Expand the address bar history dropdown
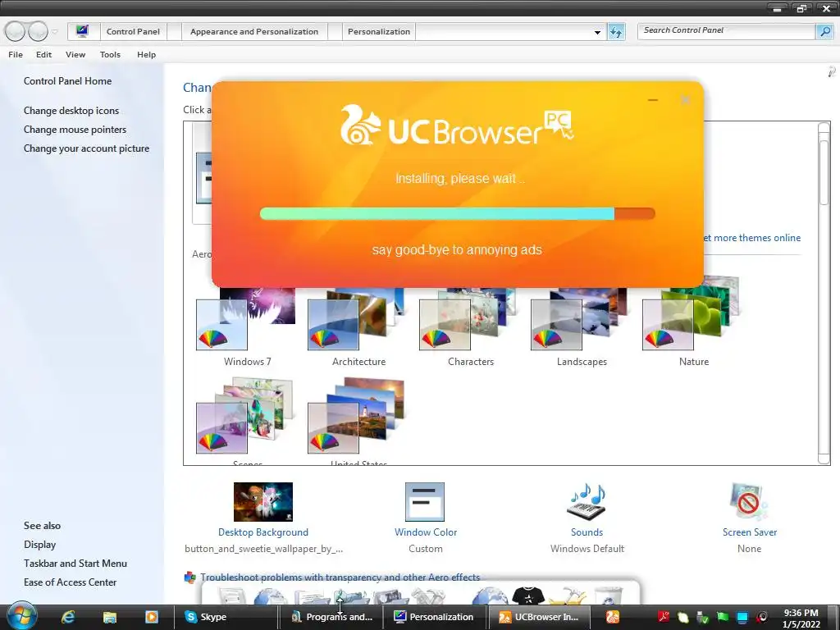The image size is (840, 630). (597, 32)
